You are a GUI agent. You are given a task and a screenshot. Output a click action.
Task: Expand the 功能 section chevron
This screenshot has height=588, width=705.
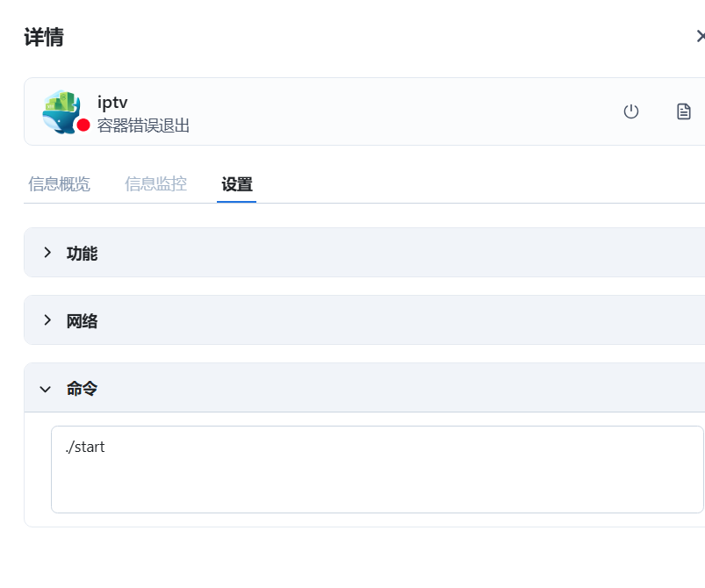click(x=47, y=253)
